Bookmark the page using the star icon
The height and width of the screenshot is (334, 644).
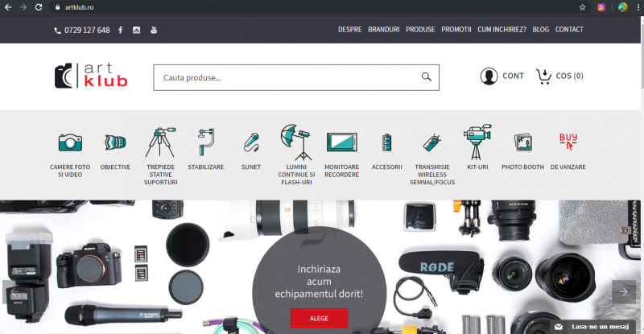click(x=582, y=7)
